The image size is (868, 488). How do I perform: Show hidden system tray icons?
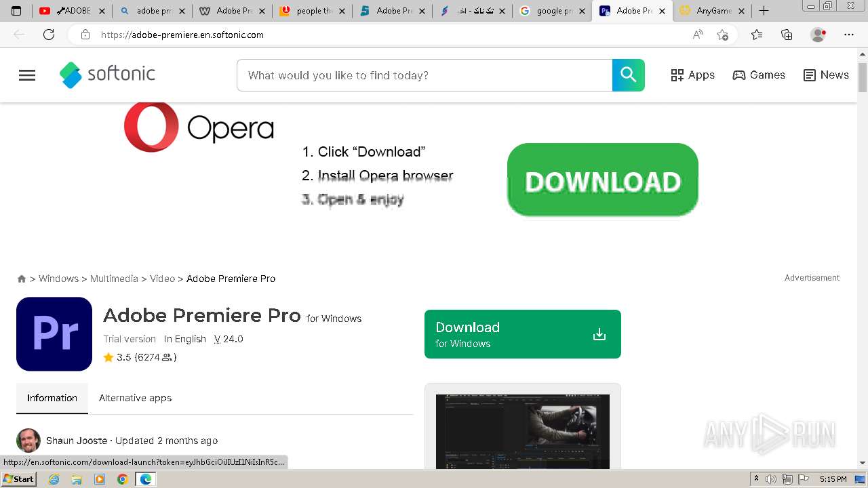pos(756,479)
